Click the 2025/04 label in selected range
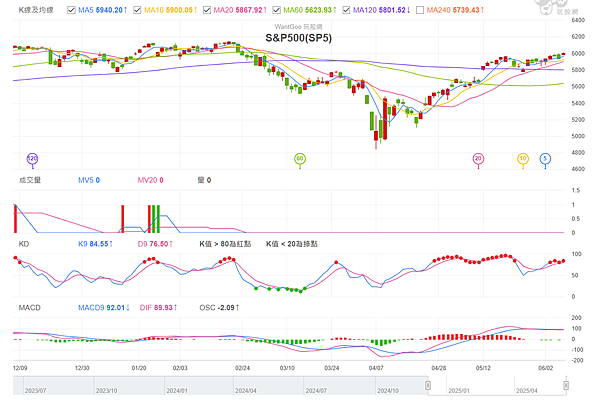Screen dimensions: 600x402 tap(527, 391)
